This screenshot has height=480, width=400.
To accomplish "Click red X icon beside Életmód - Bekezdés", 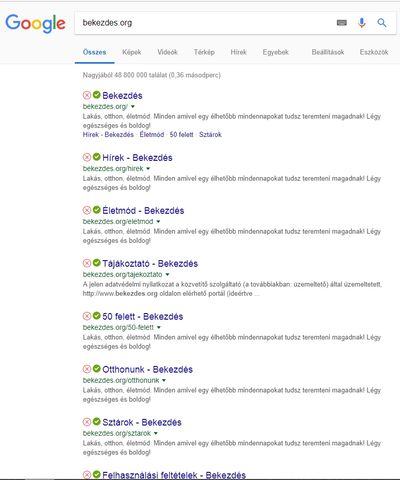I will (x=87, y=210).
